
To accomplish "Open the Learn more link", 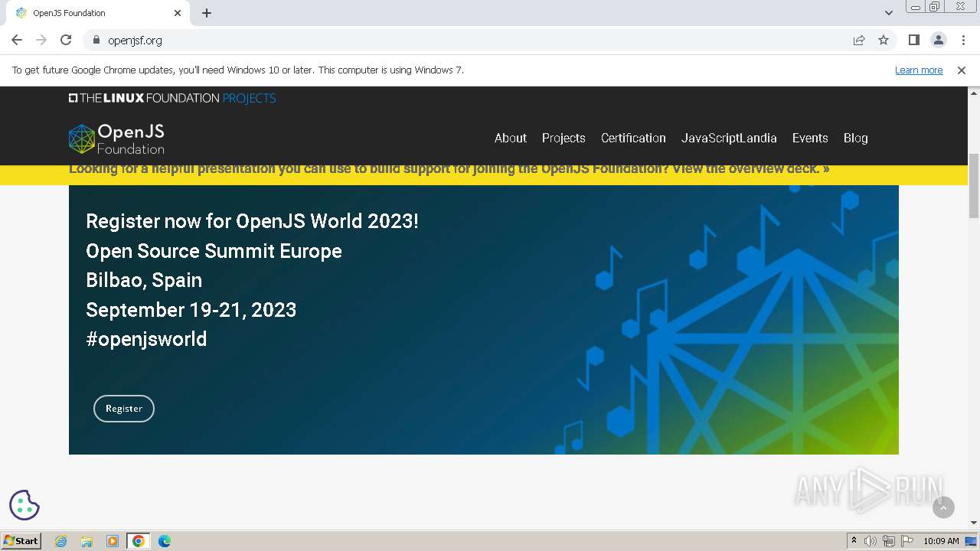I will click(x=919, y=70).
